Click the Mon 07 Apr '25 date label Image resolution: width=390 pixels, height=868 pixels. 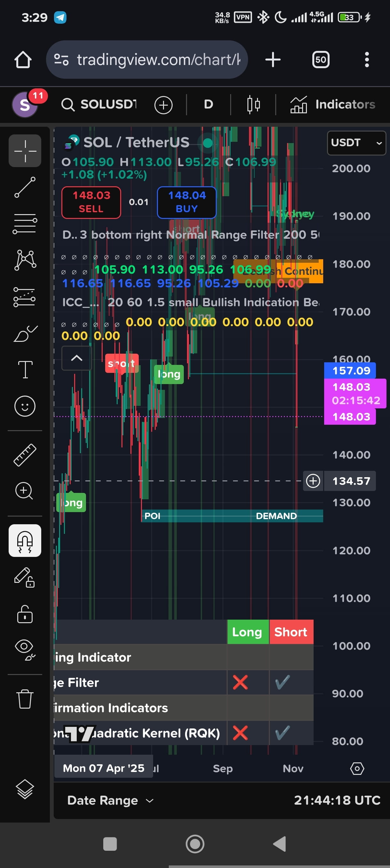104,768
